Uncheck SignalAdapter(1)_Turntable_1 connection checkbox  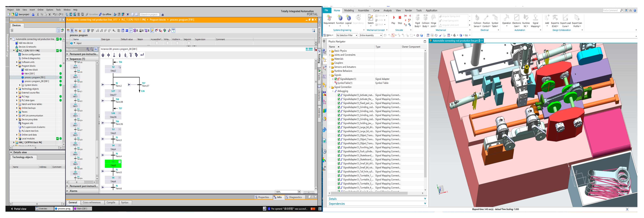coord(339,176)
